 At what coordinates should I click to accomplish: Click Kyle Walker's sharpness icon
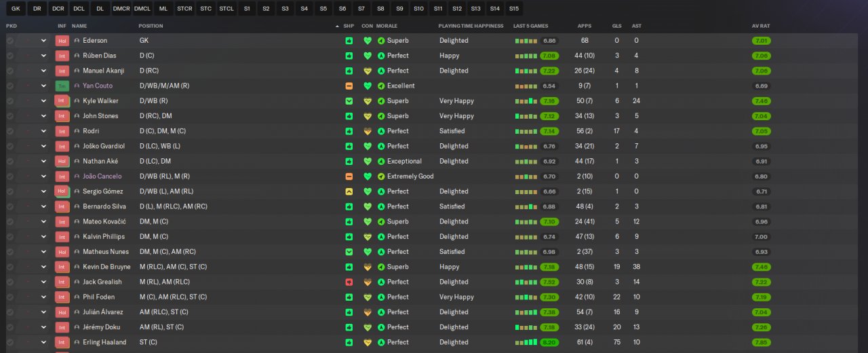[349, 101]
